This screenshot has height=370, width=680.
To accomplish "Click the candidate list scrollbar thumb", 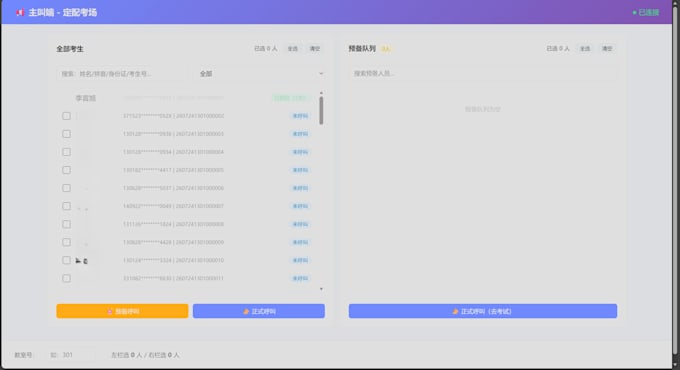I will click(321, 111).
